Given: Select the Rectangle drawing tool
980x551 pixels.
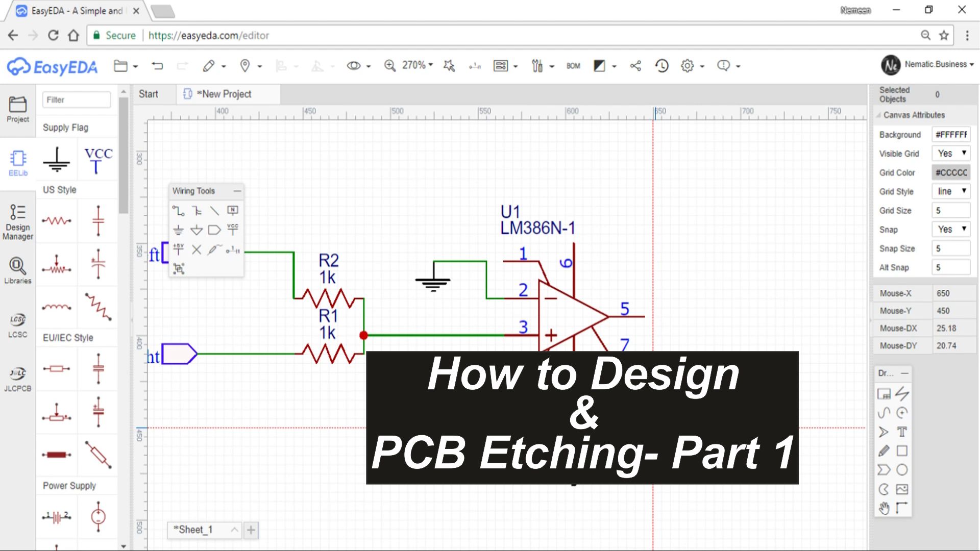Looking at the screenshot, I should 902,451.
